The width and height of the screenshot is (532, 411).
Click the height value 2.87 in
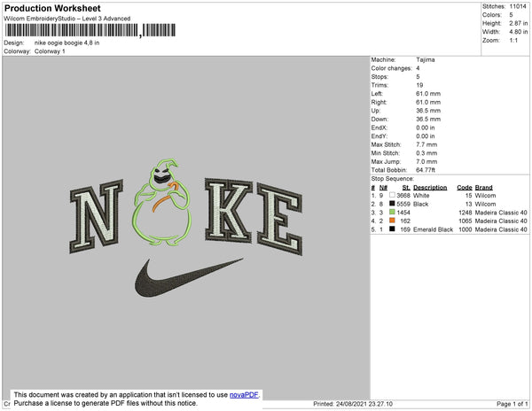[x=519, y=23]
